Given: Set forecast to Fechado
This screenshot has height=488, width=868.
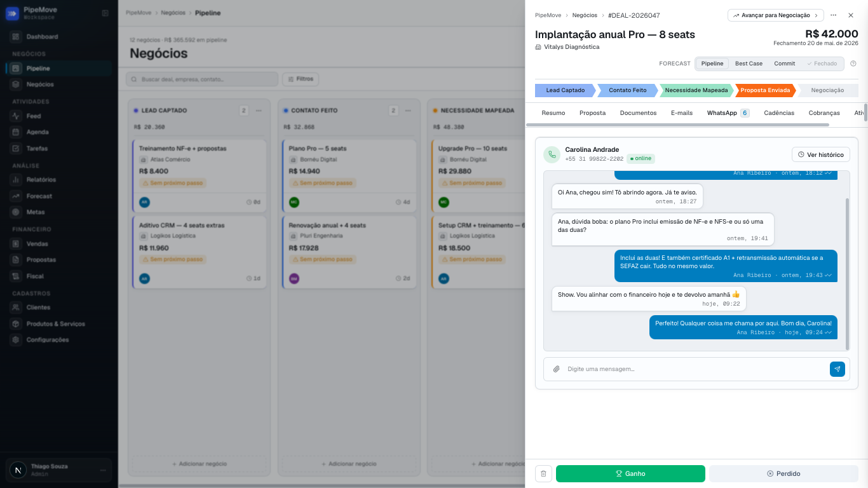Looking at the screenshot, I should pos(822,64).
